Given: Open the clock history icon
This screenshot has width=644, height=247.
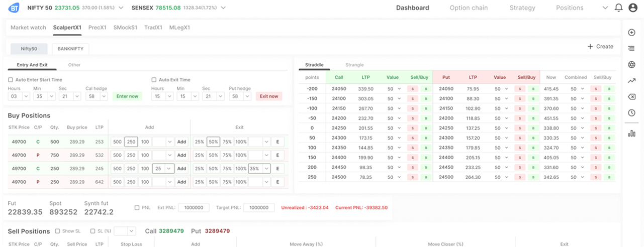Looking at the screenshot, I should tap(631, 113).
